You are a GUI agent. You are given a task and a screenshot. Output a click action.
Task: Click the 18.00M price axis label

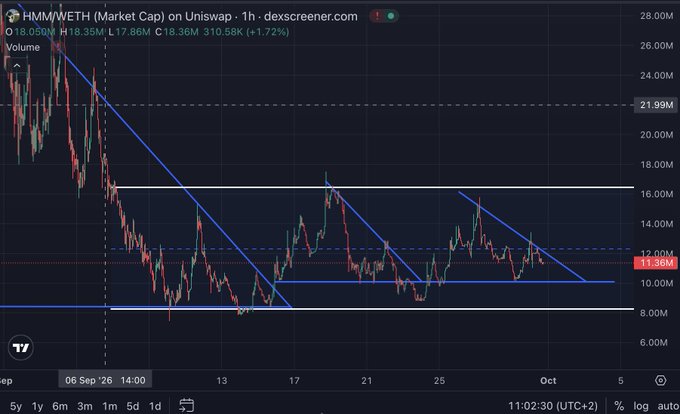(657, 165)
